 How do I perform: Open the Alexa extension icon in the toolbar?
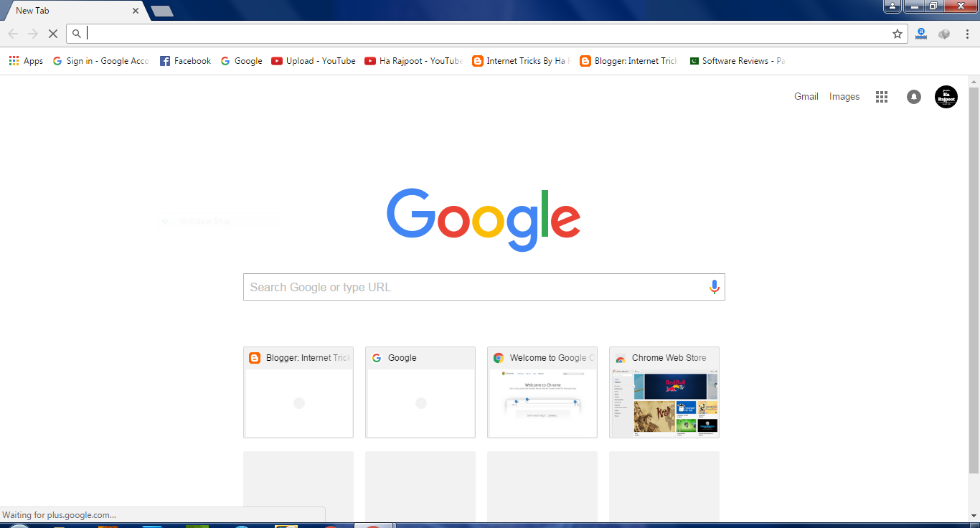[921, 34]
